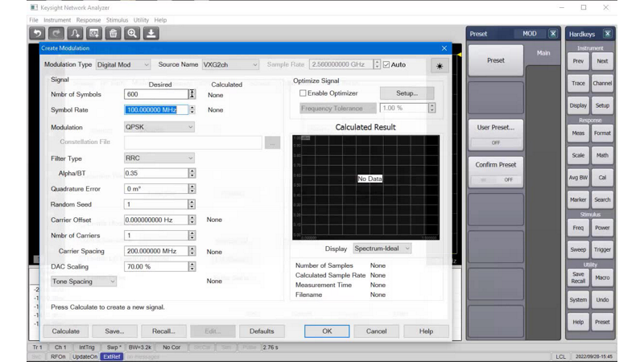Click the add trace toolbar icon
The image size is (644, 362).
coord(75,33)
